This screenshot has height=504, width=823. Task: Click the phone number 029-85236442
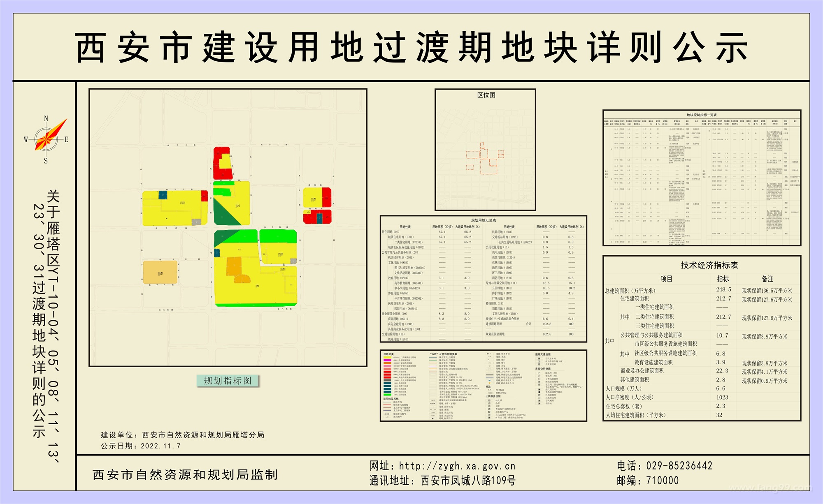tap(679, 465)
